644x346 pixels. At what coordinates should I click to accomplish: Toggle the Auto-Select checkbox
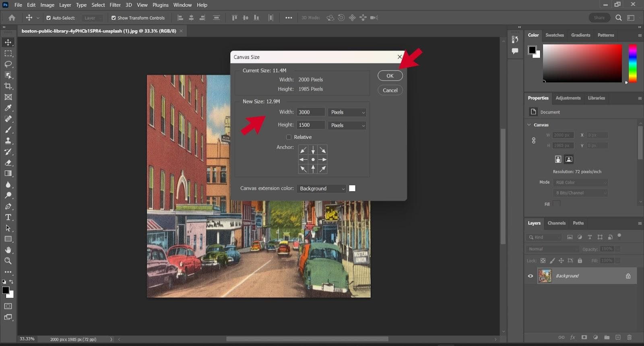pos(48,18)
